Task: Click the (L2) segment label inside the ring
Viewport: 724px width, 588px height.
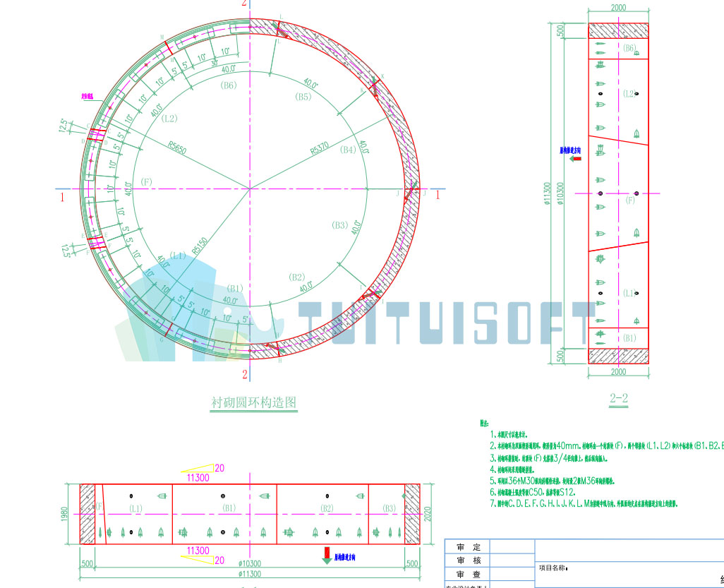Action: coord(169,119)
